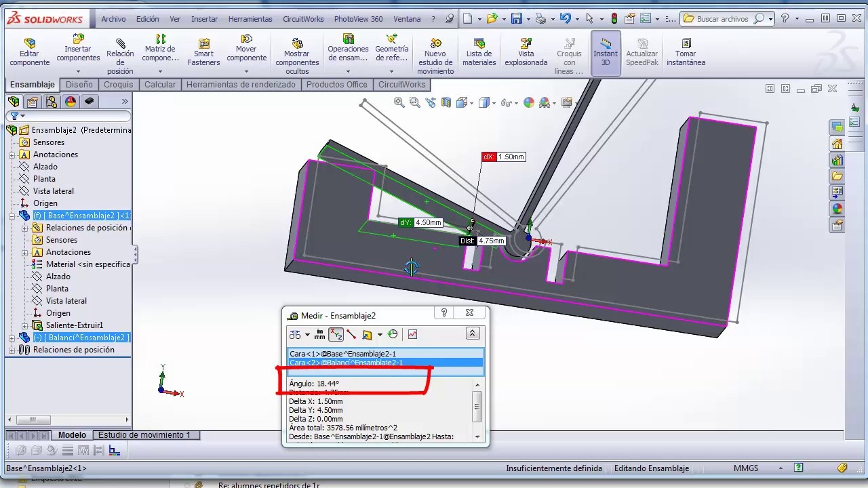The height and width of the screenshot is (488, 868).
Task: Select the Mover componente tool
Action: [x=246, y=48]
